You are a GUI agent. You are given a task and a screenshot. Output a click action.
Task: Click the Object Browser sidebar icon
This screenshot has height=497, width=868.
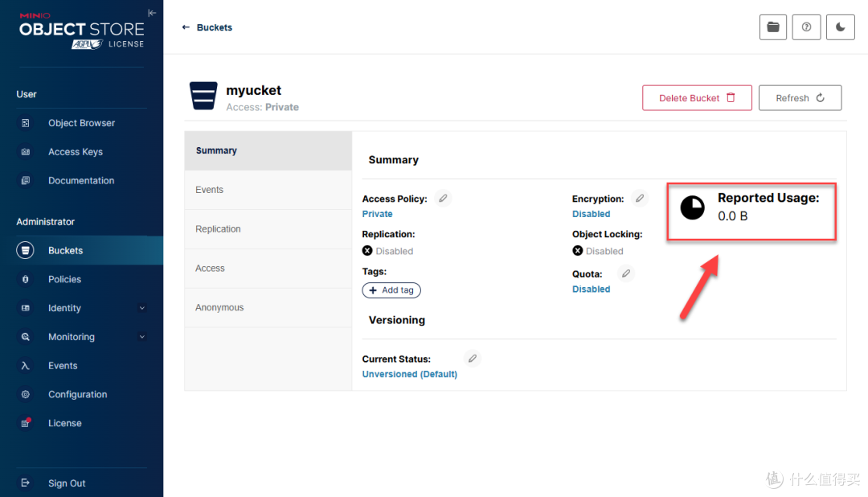26,123
